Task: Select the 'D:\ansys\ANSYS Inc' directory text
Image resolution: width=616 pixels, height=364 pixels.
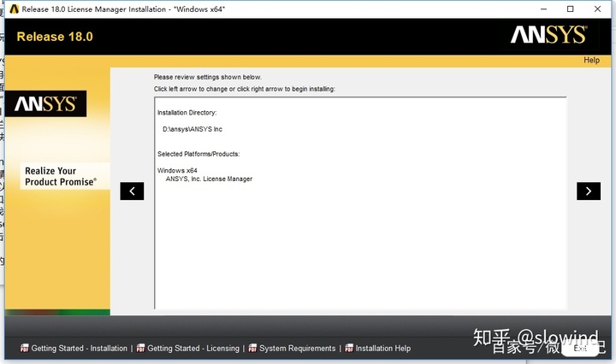Action: tap(192, 129)
